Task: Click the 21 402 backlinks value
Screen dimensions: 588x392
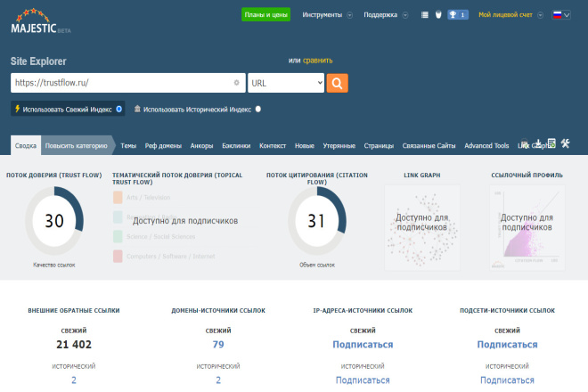Action: point(74,345)
